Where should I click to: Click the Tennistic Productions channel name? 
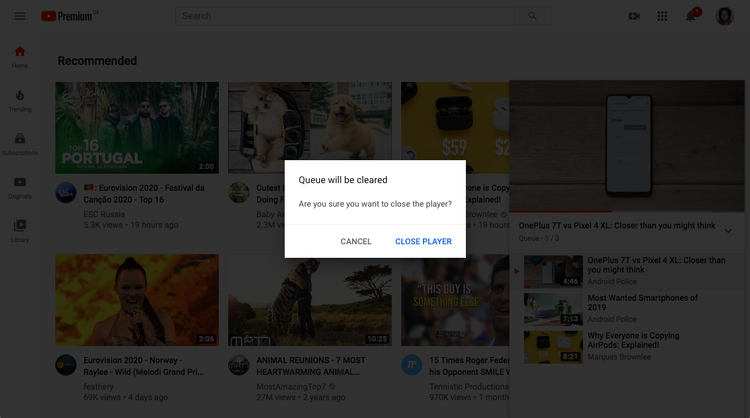pyautogui.click(x=469, y=386)
